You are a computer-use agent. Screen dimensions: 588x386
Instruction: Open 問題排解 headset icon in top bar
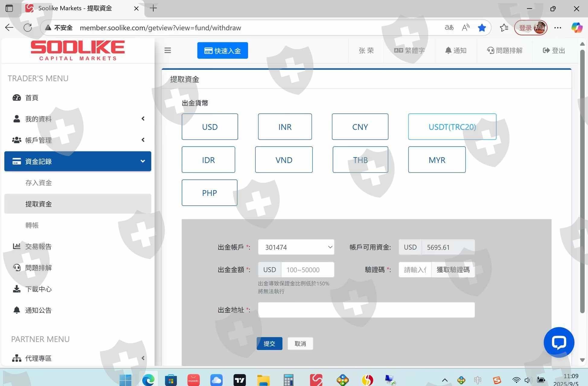(491, 50)
